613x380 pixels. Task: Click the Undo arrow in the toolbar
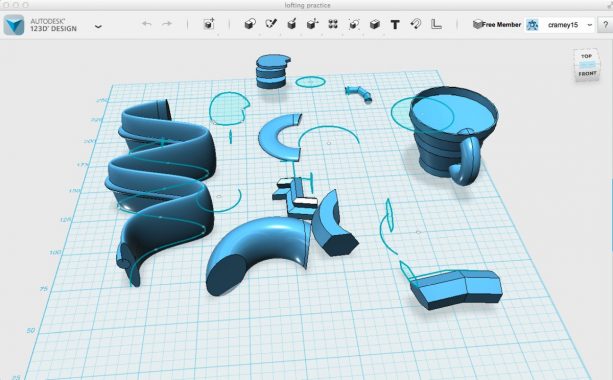tap(147, 24)
